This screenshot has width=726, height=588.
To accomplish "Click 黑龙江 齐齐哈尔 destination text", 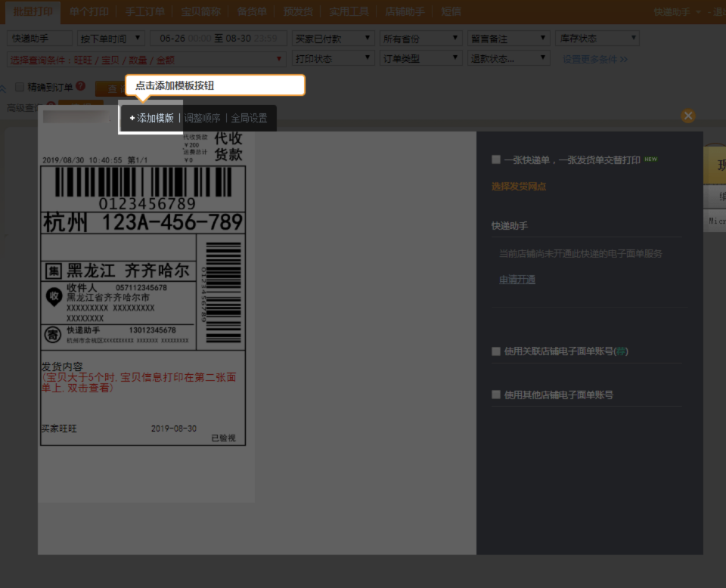I will click(x=129, y=271).
